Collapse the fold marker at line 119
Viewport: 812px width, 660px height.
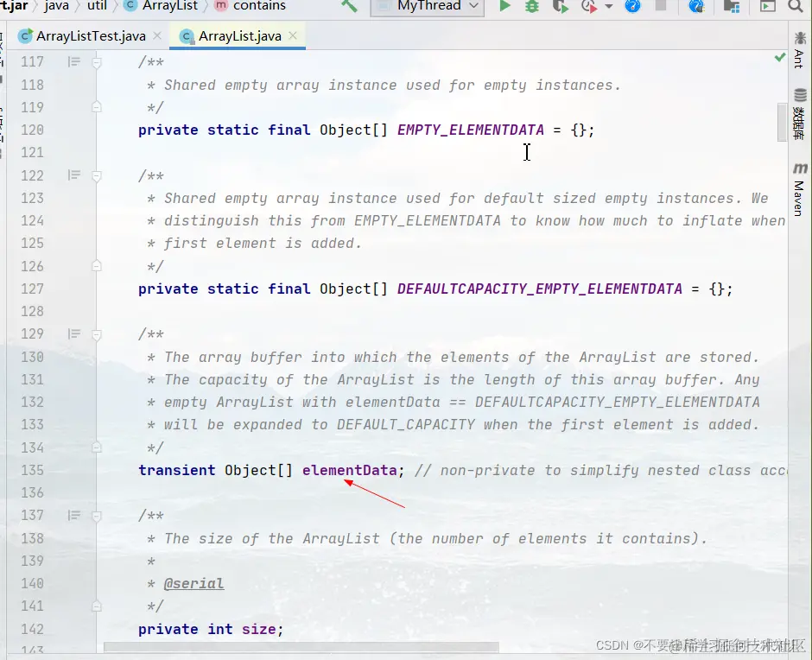[x=97, y=107]
